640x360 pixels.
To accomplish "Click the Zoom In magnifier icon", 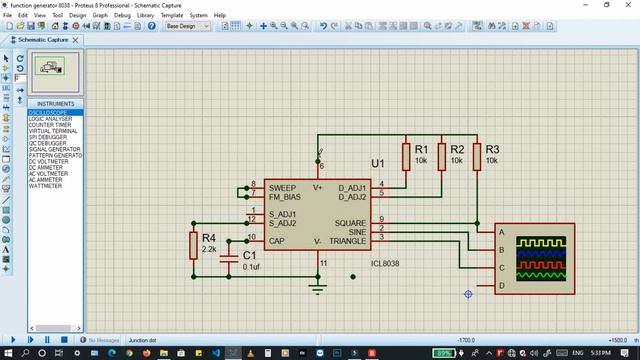I will click(x=273, y=26).
